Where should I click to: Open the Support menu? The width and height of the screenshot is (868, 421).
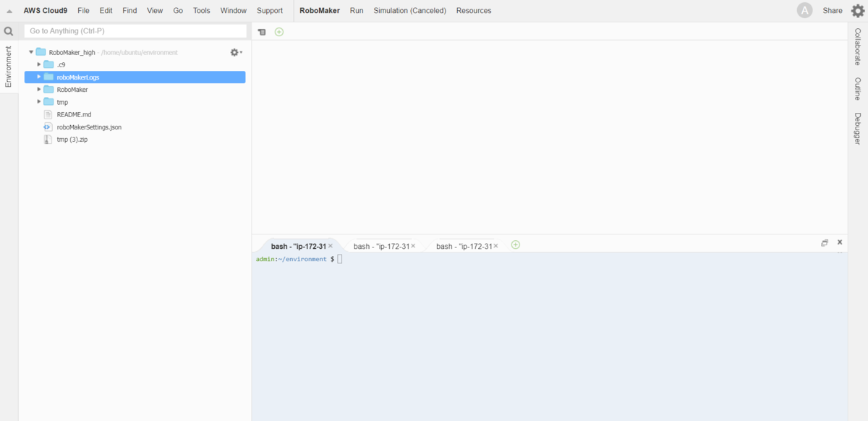click(270, 11)
